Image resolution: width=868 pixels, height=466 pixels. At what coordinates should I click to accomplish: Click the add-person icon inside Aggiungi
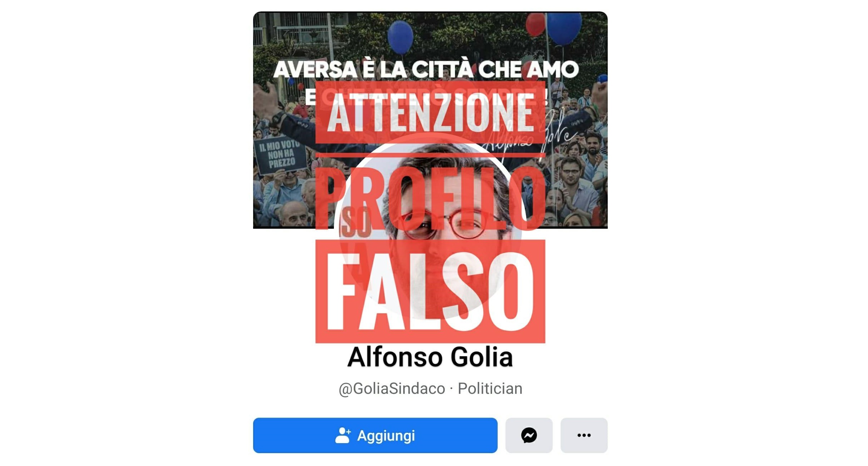coord(343,435)
